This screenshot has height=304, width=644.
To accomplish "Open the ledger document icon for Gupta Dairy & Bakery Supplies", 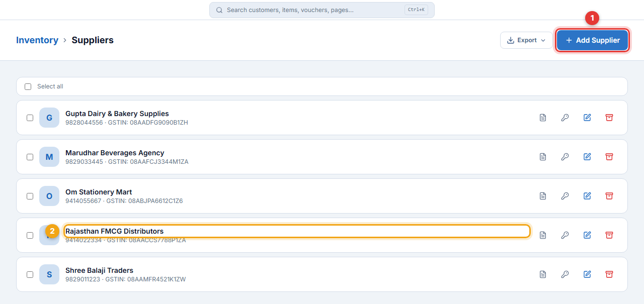I will tap(543, 118).
